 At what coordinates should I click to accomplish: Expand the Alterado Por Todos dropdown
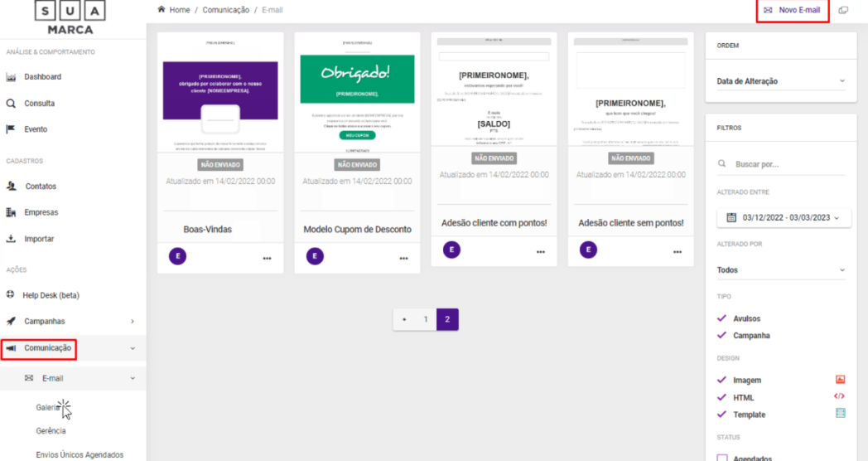780,269
